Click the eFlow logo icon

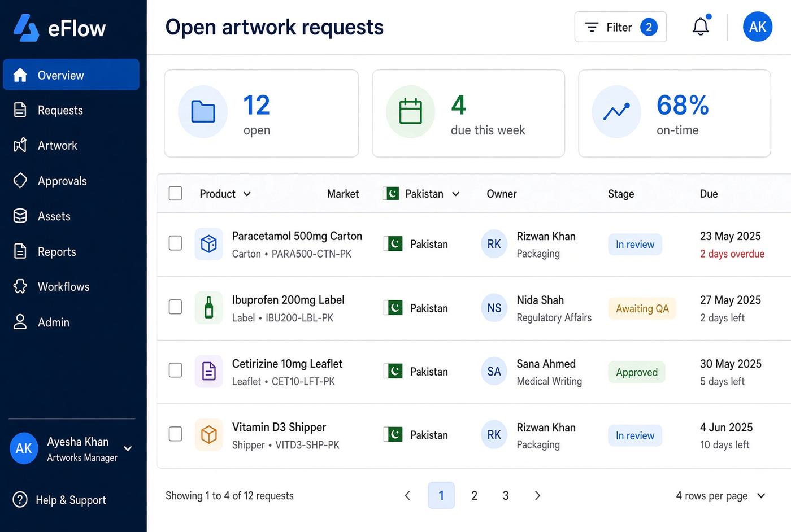tap(26, 28)
